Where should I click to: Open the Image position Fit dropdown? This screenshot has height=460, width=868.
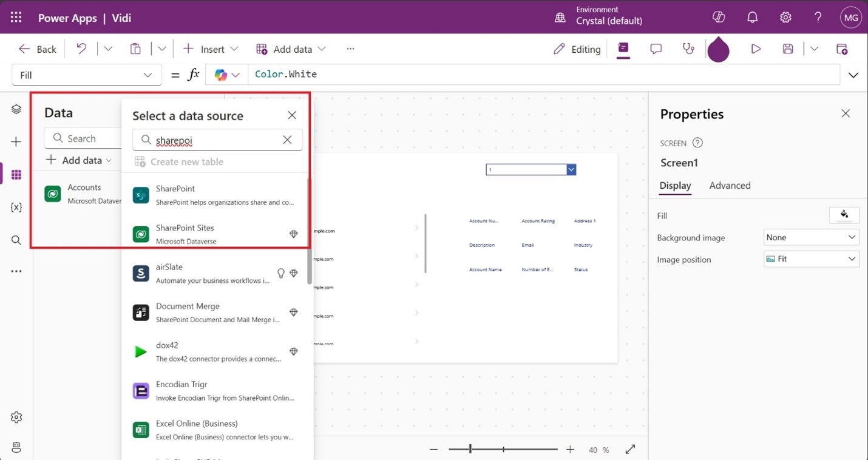pyautogui.click(x=811, y=259)
